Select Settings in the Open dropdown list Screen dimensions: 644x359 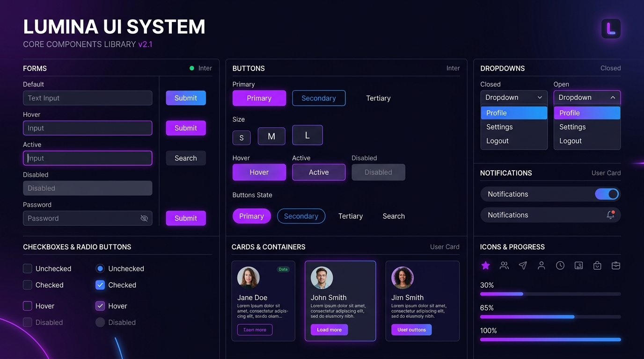(x=587, y=127)
